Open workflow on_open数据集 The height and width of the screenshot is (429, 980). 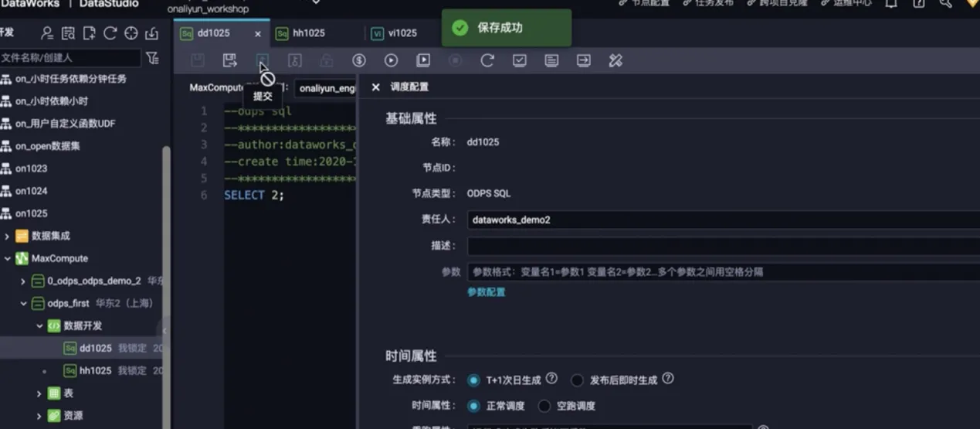click(48, 146)
